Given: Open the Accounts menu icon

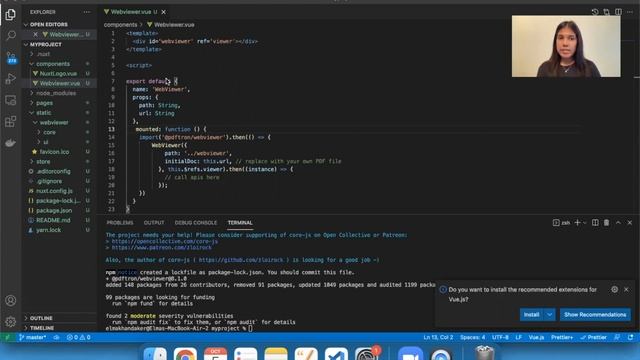Looking at the screenshot, I should click(x=11, y=300).
